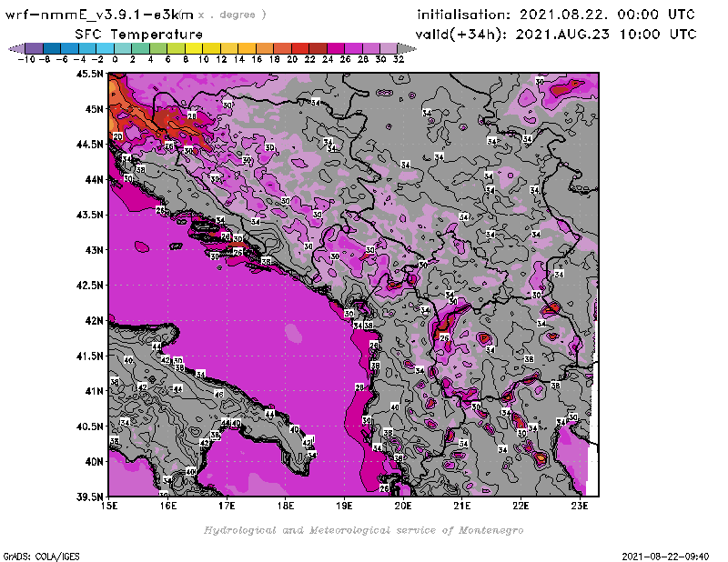This screenshot has width=728, height=562.
Task: Click the 23E longitude axis label
Action: point(580,507)
